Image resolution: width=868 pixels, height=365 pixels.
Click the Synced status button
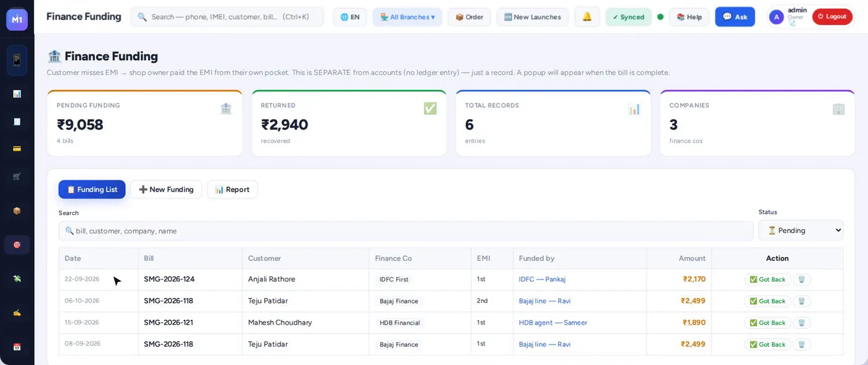[628, 17]
